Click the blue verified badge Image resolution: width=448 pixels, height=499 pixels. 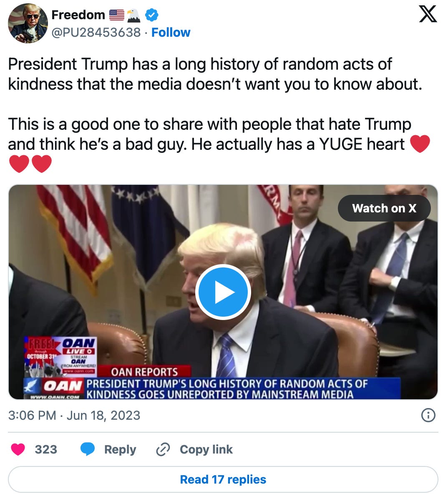point(151,15)
